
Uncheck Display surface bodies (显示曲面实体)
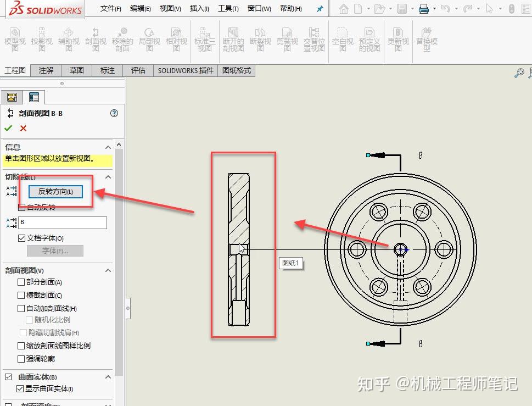(20, 388)
